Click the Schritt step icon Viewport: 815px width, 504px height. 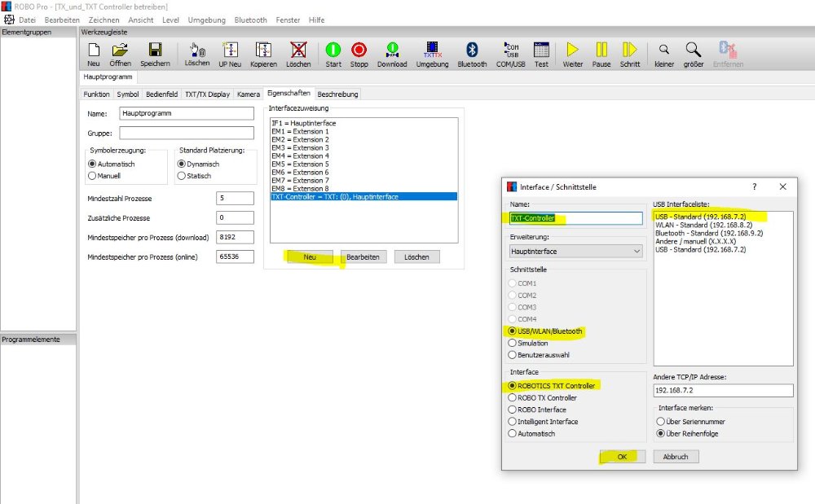tap(629, 54)
